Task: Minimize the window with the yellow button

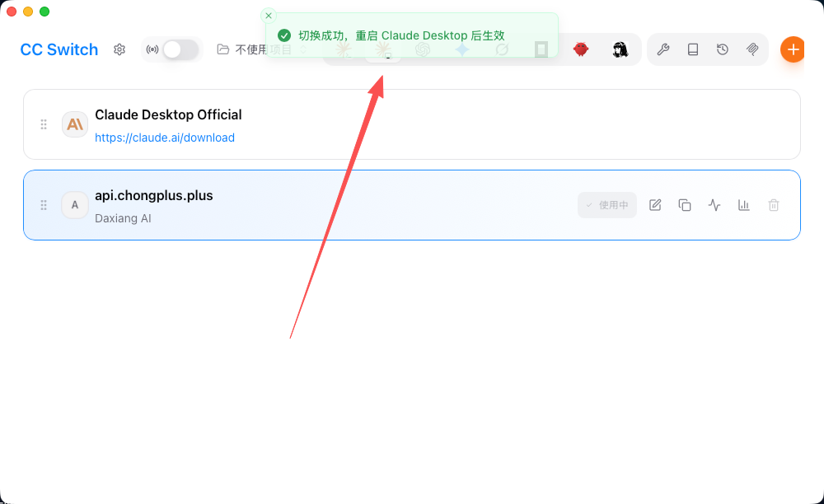Action: coord(28,12)
